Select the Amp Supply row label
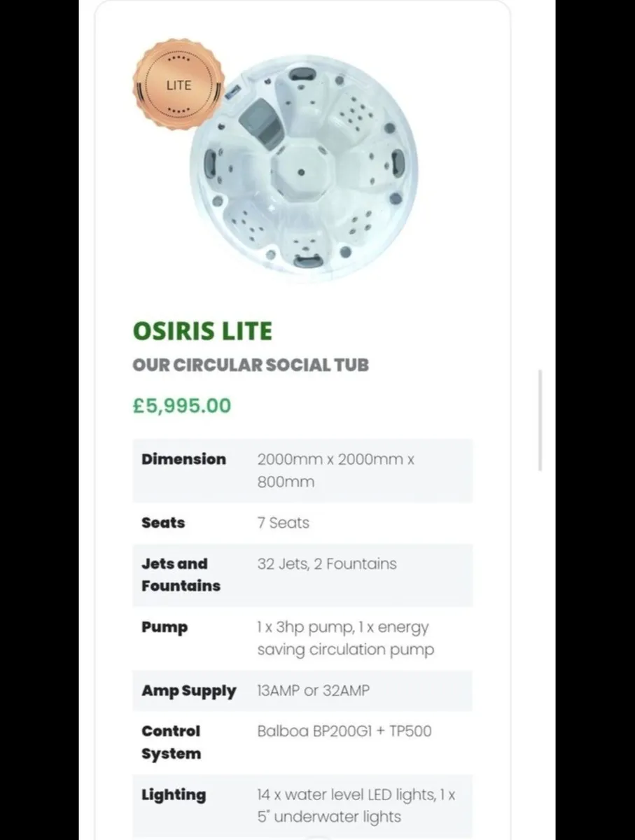Viewport: 635px width, 840px height. [x=189, y=691]
